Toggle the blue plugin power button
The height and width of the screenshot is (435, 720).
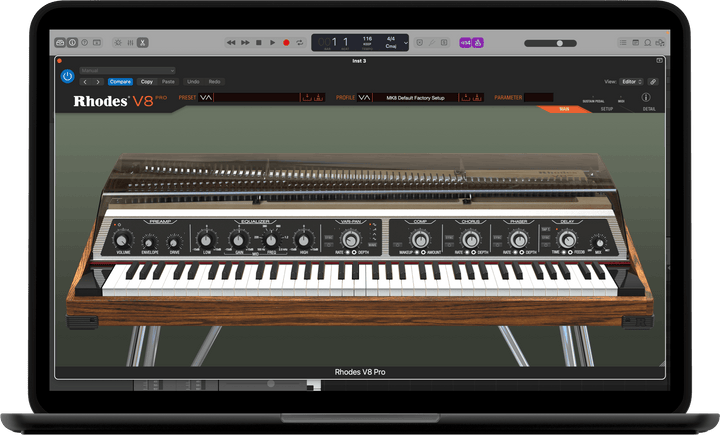point(68,76)
